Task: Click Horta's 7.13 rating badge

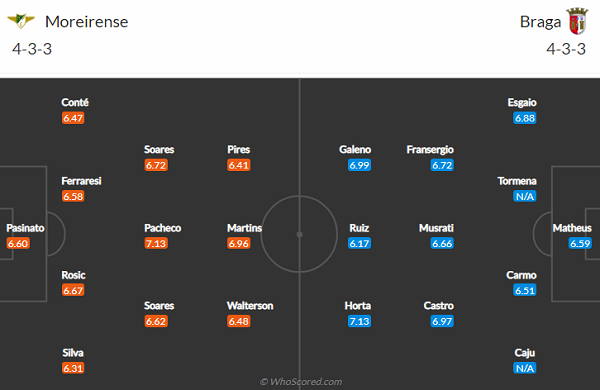Action: 359,321
